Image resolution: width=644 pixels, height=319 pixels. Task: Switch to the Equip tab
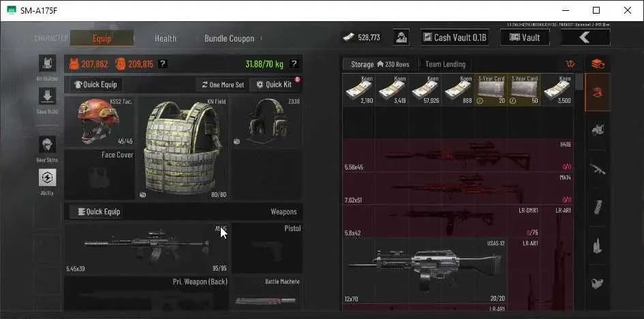(102, 38)
